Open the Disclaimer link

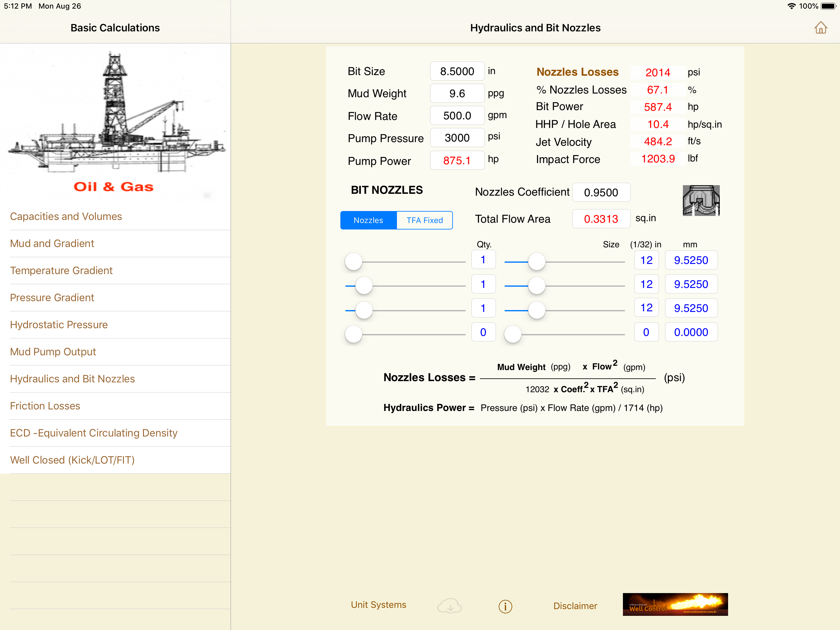pyautogui.click(x=575, y=606)
